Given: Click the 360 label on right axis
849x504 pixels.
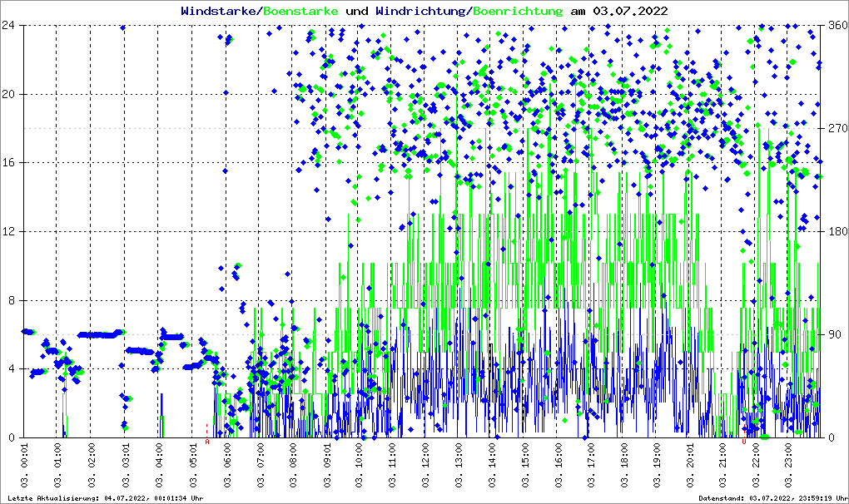Looking at the screenshot, I should tap(835, 25).
